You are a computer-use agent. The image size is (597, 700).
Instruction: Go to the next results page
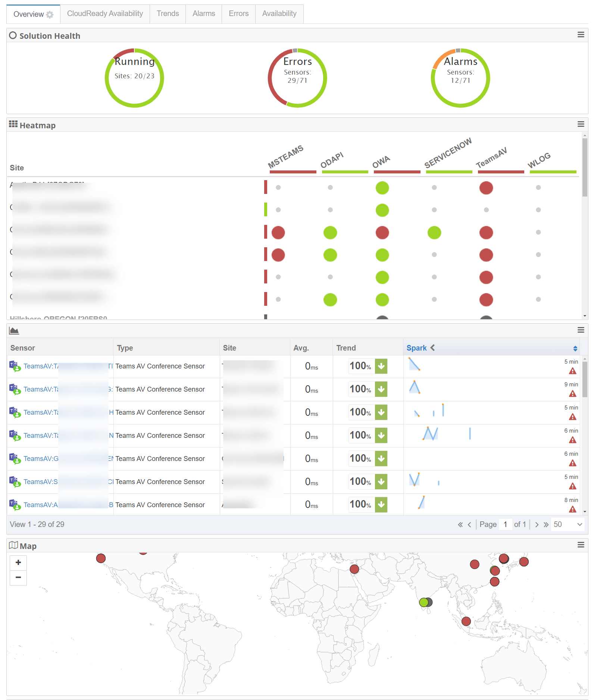(x=537, y=525)
